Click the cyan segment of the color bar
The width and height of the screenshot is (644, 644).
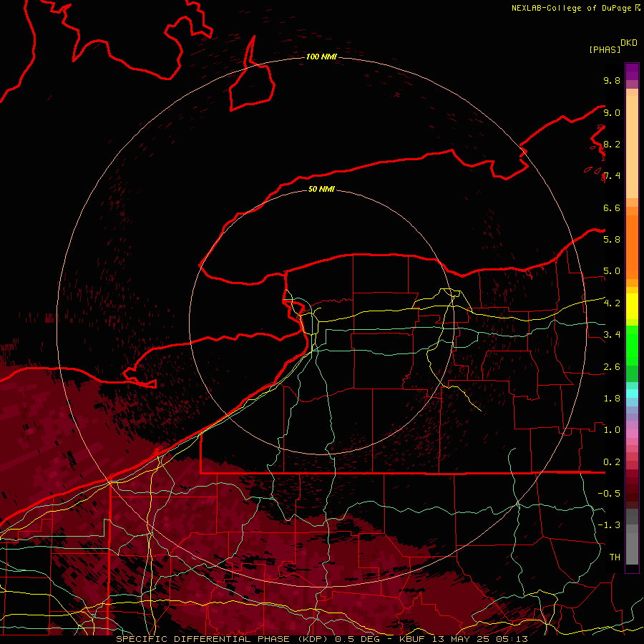point(632,394)
